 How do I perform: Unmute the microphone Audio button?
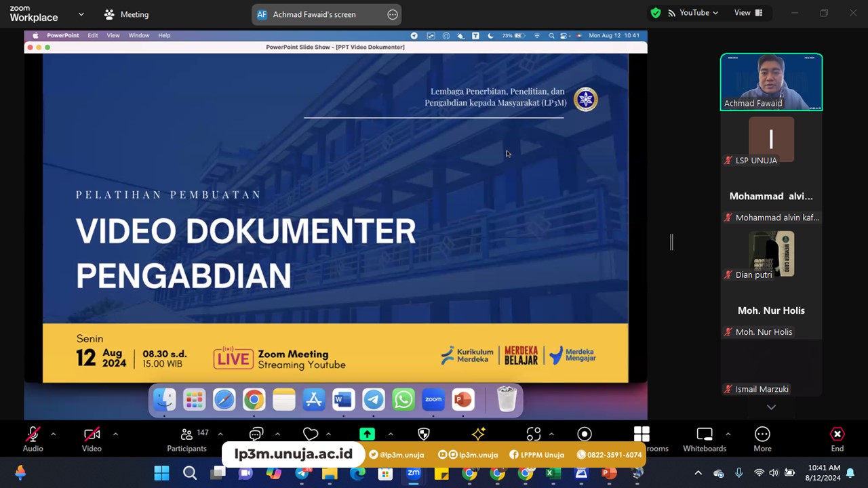33,438
